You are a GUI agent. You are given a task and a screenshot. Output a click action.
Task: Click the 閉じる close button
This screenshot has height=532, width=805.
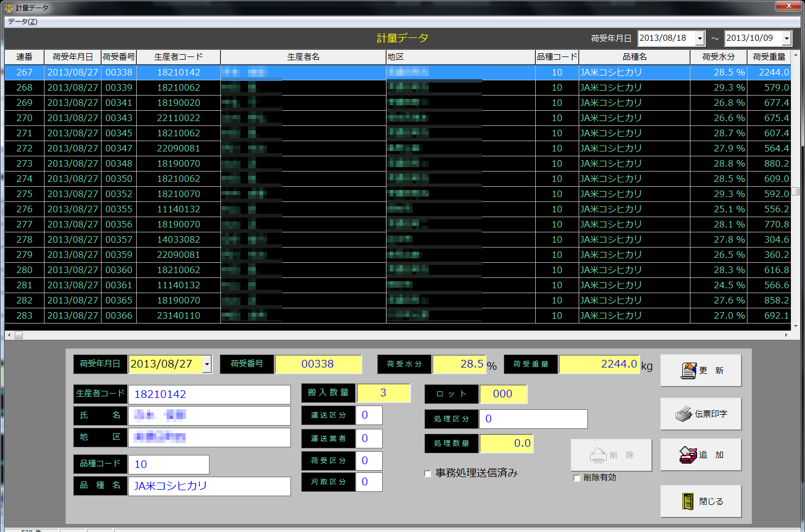click(x=701, y=501)
